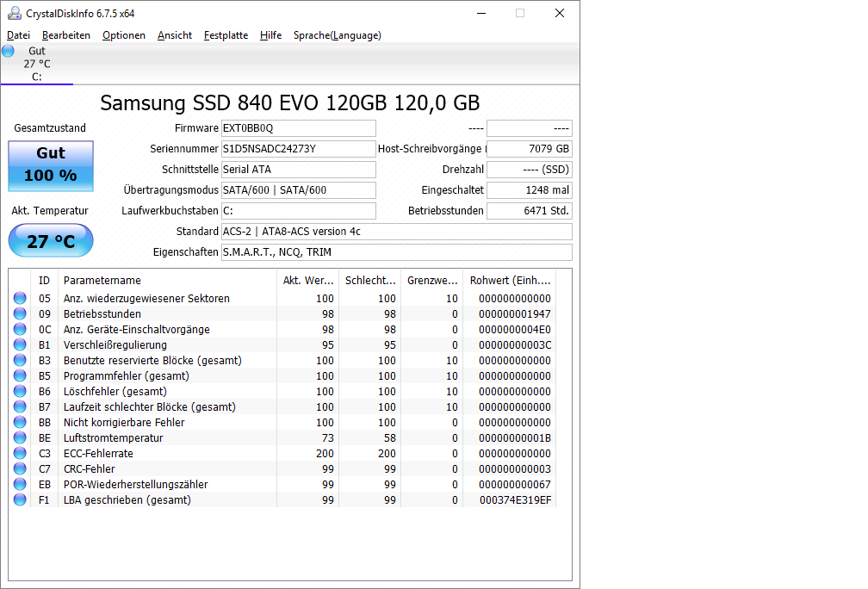Close the CrystalDiskInfo window
Screen dimensions: 868x589
[560, 13]
